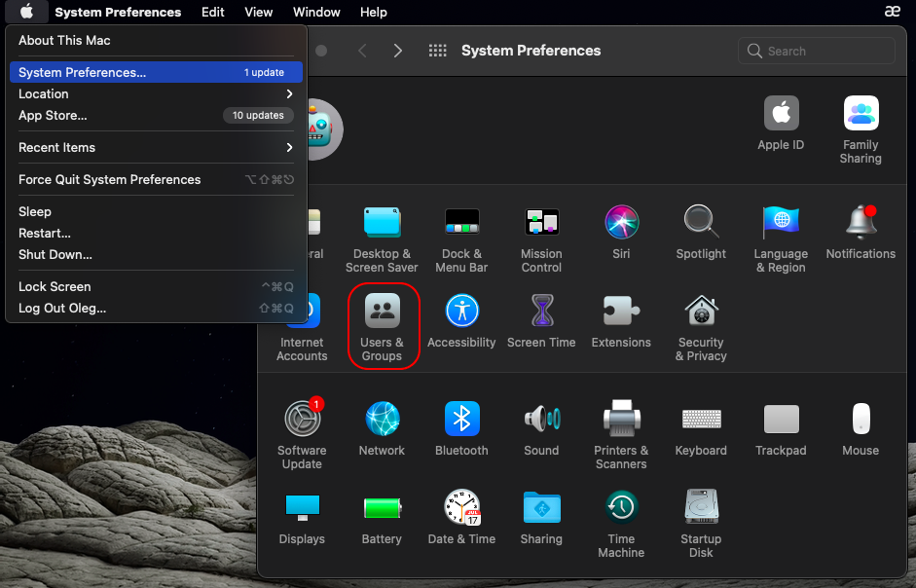
Task: Open Spotlight preferences
Action: tap(701, 233)
